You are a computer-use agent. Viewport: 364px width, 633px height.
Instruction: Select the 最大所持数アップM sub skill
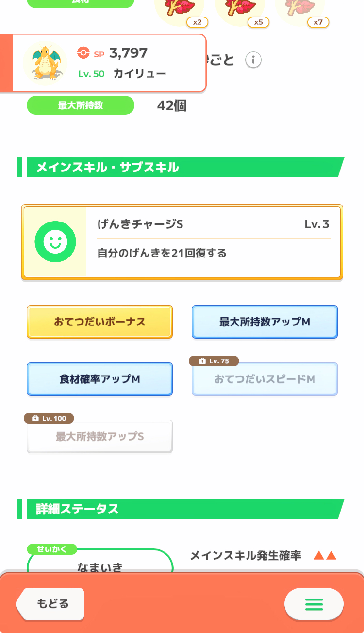point(265,322)
